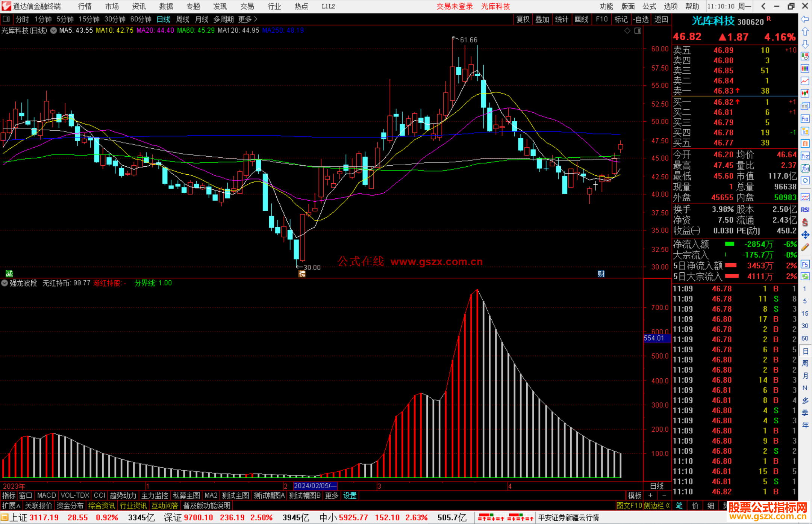812x524 pixels.
Task: Open the f(x) formula sidebar icon
Action: coord(805,168)
